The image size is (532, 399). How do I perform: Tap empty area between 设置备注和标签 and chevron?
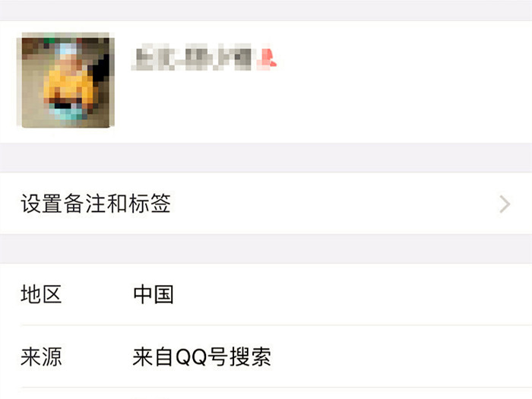click(334, 204)
